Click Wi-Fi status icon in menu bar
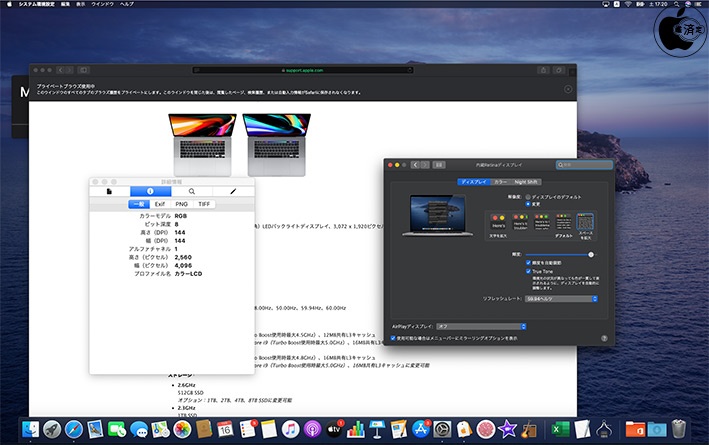 click(628, 4)
